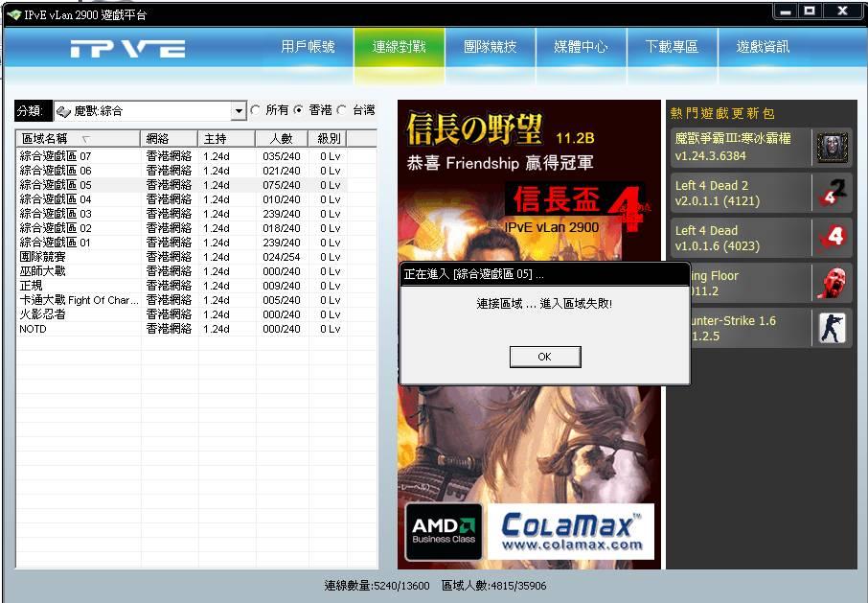The height and width of the screenshot is (603, 868).
Task: Sort by 網絡 column header
Action: [169, 138]
